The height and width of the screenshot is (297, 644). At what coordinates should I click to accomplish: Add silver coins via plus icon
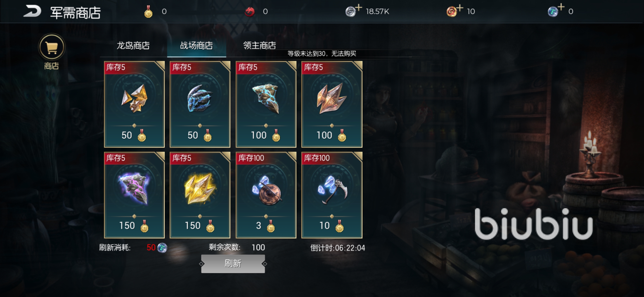point(359,8)
